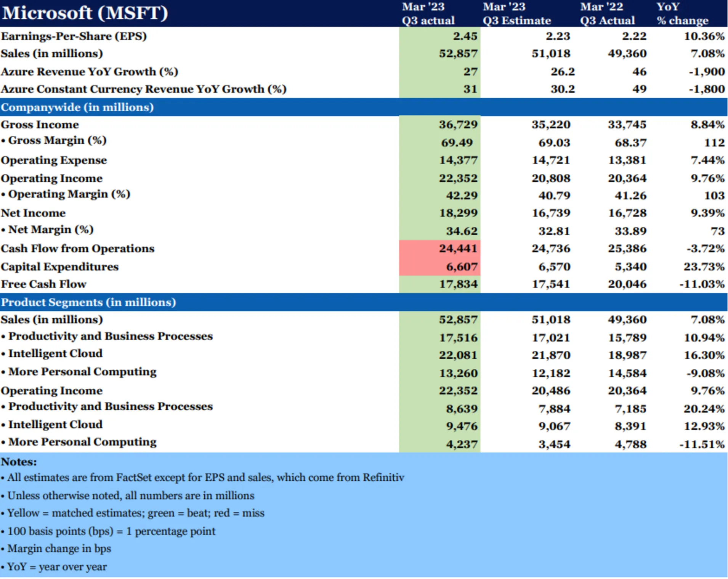The height and width of the screenshot is (579, 728).
Task: Select the YoY % change column header
Action: [683, 13]
